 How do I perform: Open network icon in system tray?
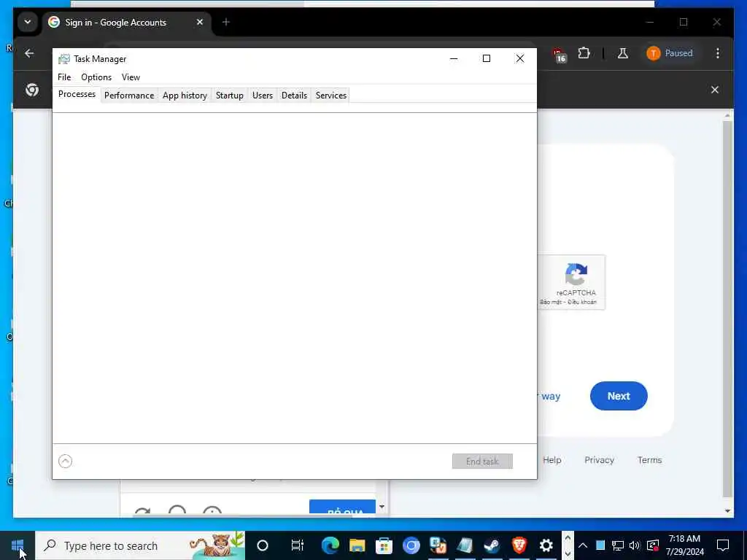click(x=617, y=545)
